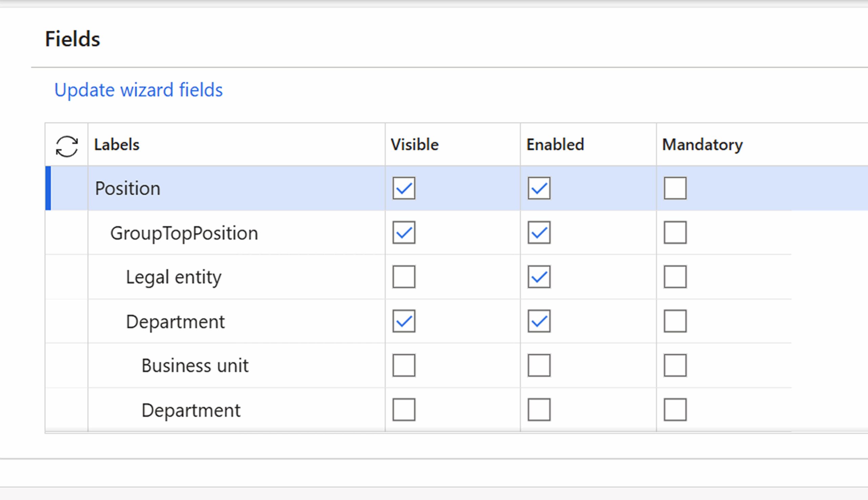The width and height of the screenshot is (868, 500).
Task: Select the GroupTopPosition tree row
Action: point(184,233)
